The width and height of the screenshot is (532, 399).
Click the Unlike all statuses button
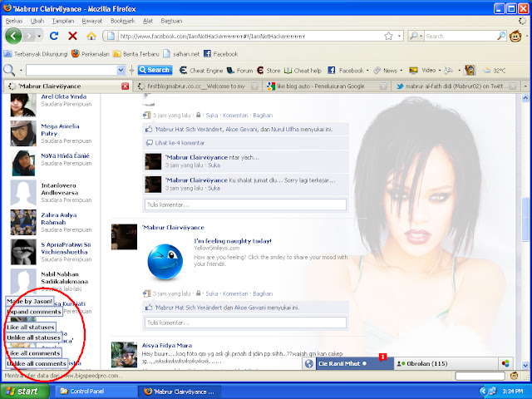click(33, 337)
